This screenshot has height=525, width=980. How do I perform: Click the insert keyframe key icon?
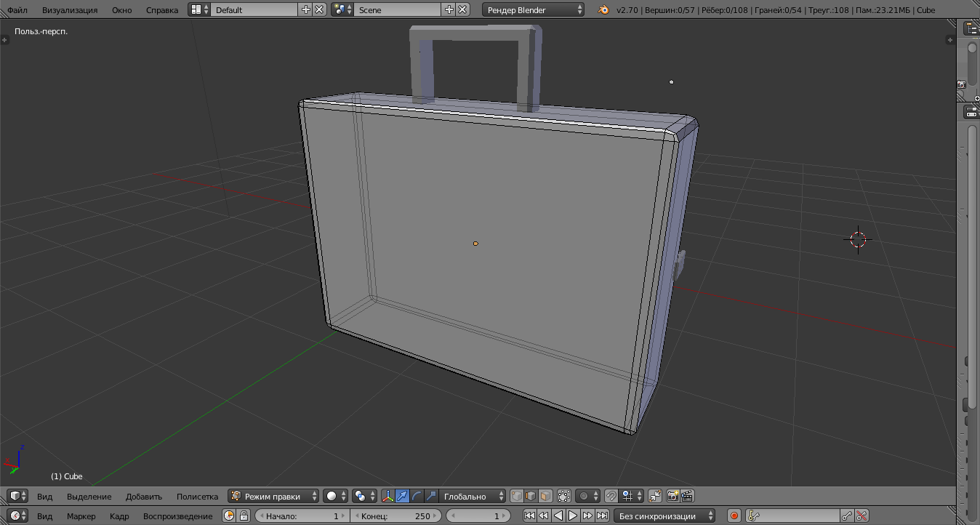[846, 516]
